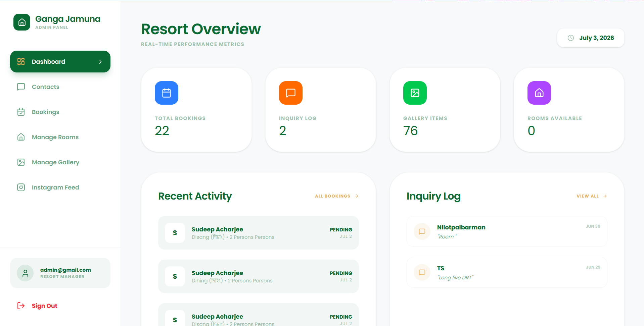Screen dimensions: 644x326
Task: Click the red Sign Out arrow icon
Action: [21, 306]
